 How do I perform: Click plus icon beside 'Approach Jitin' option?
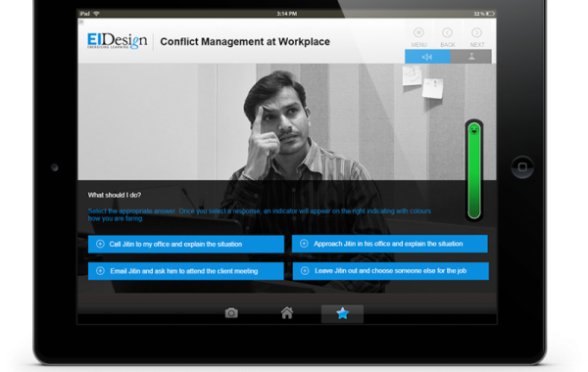304,244
